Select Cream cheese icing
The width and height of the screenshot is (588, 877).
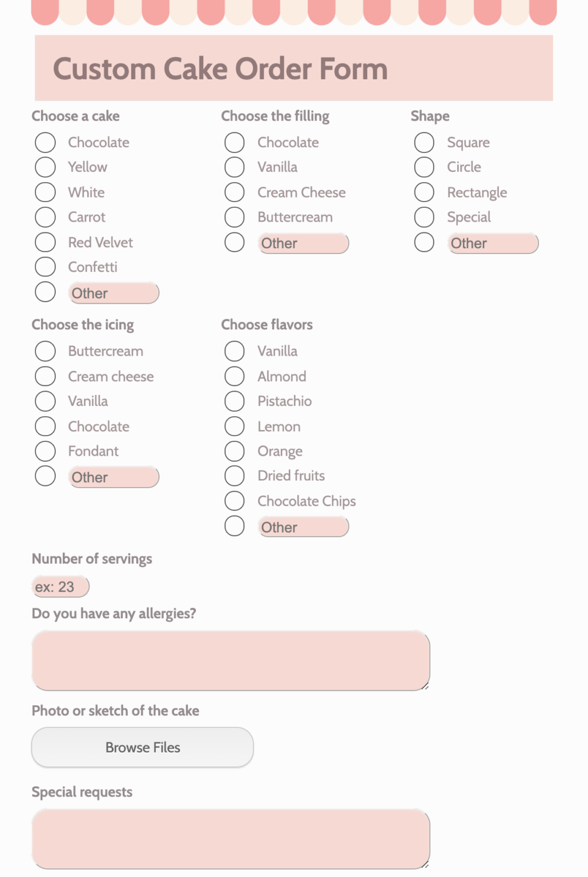tap(45, 376)
